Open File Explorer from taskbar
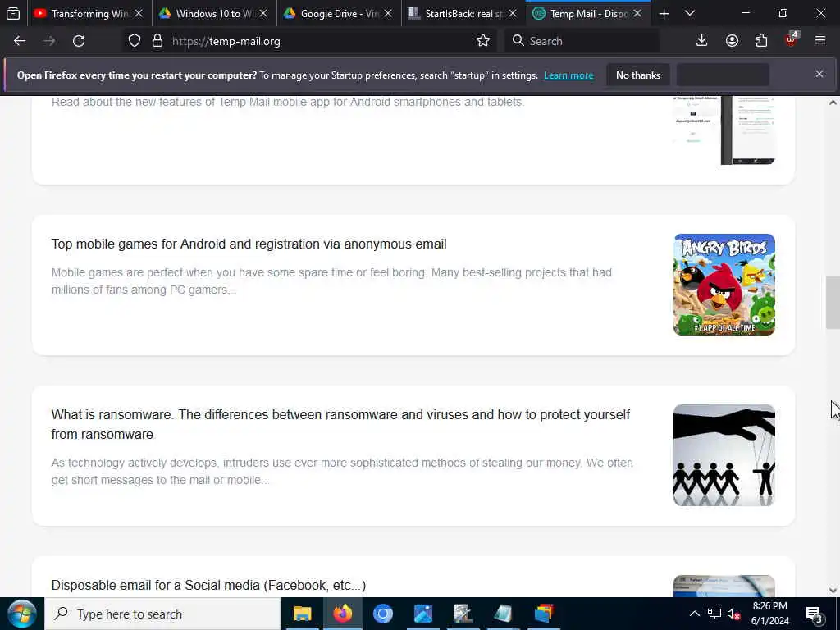The width and height of the screenshot is (840, 630). coord(302,614)
